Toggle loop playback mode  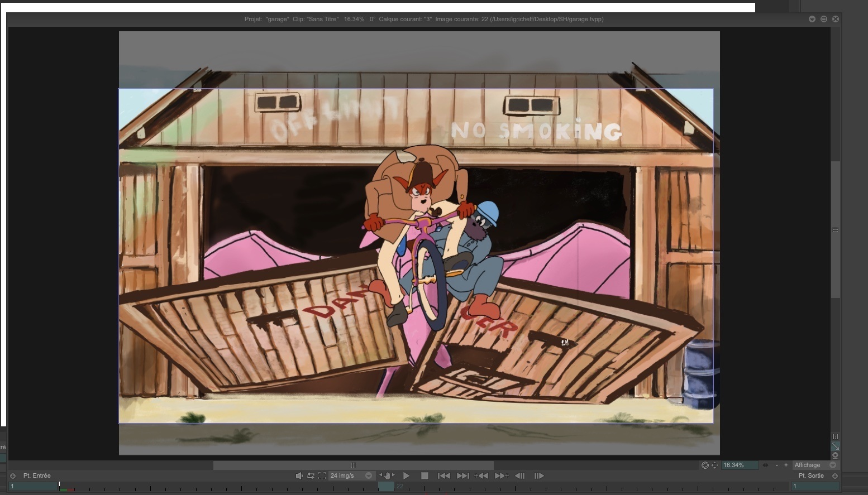click(x=311, y=476)
